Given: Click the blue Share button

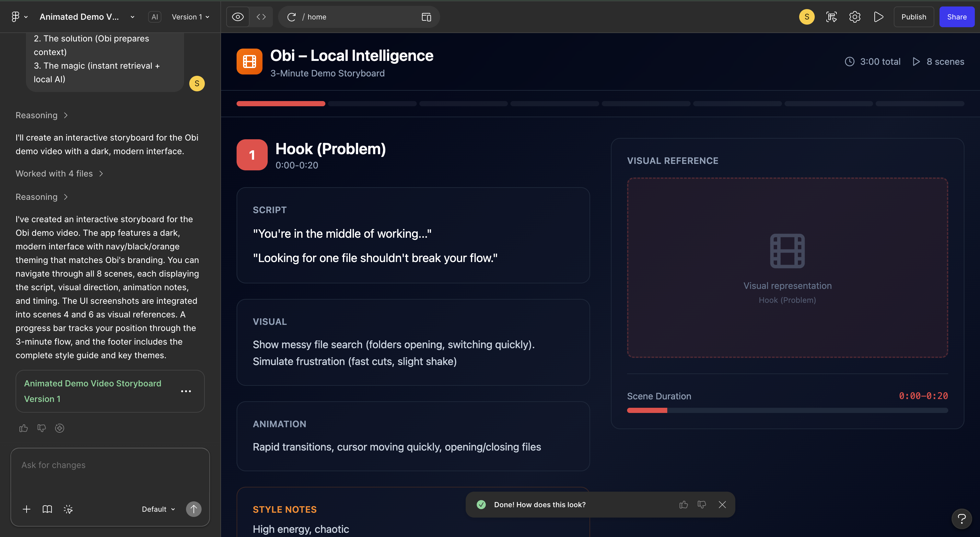Looking at the screenshot, I should [x=956, y=17].
